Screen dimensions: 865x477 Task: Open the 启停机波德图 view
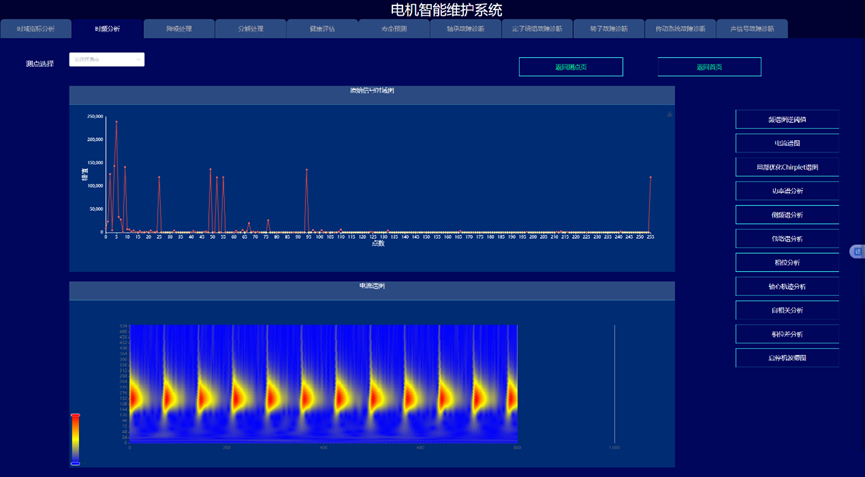[787, 358]
